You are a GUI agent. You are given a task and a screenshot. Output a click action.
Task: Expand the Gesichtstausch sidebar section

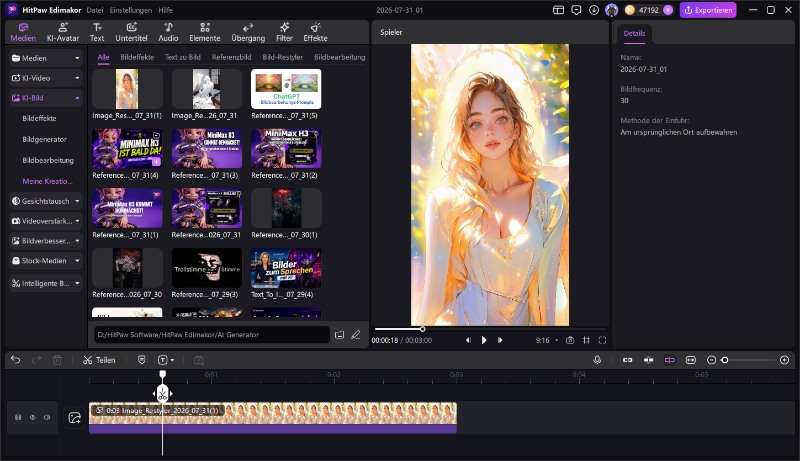click(x=45, y=201)
